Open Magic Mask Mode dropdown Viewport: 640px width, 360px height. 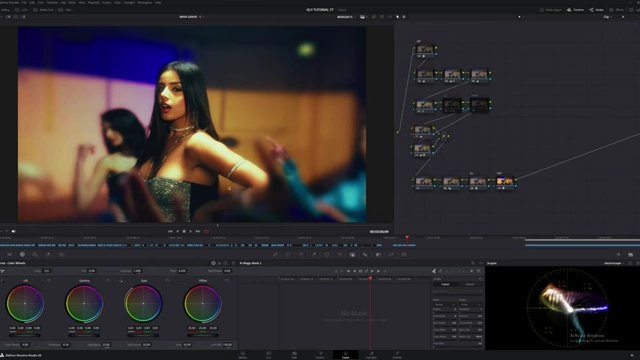tap(444, 304)
